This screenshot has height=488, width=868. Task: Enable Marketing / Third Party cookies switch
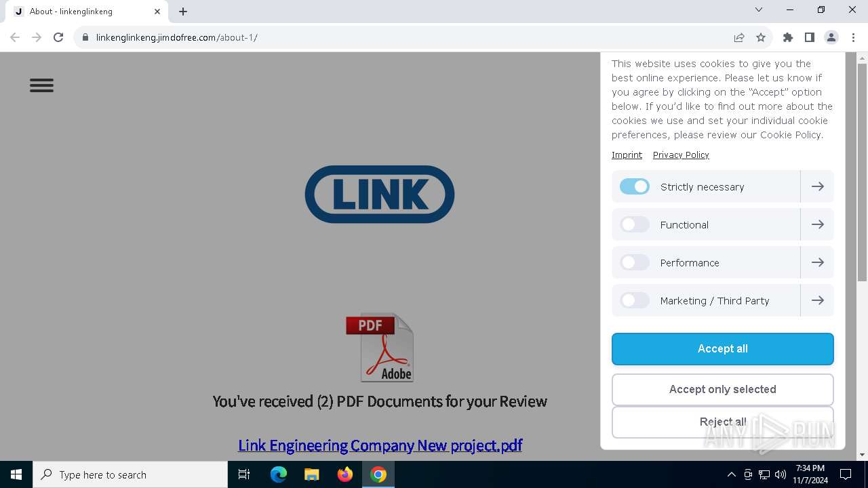tap(635, 300)
